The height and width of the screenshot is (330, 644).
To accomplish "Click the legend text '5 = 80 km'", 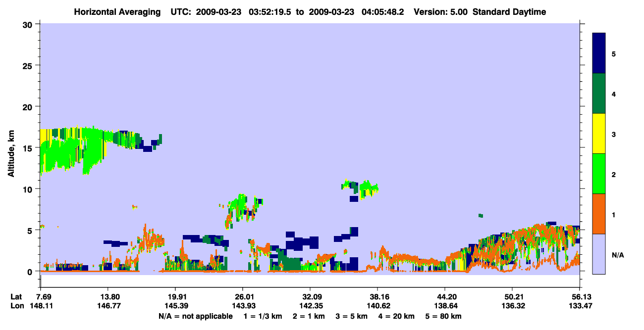I will pyautogui.click(x=444, y=316).
